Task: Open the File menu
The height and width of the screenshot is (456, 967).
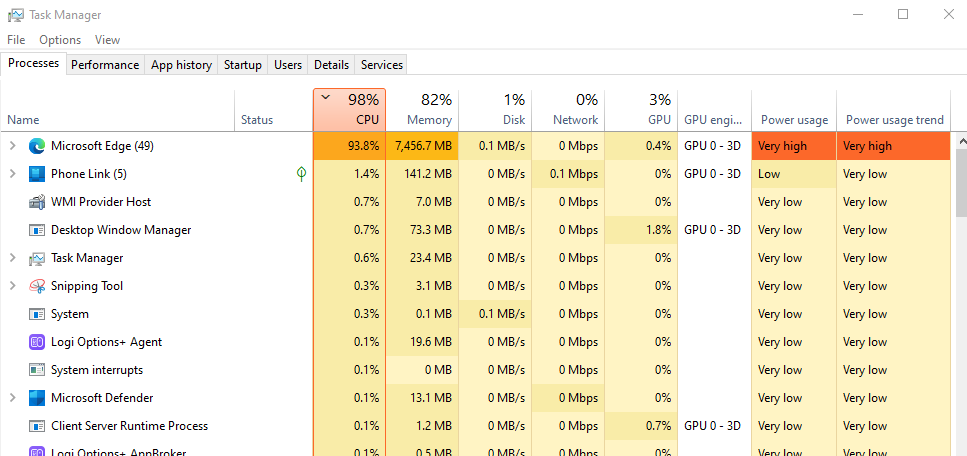Action: 16,39
